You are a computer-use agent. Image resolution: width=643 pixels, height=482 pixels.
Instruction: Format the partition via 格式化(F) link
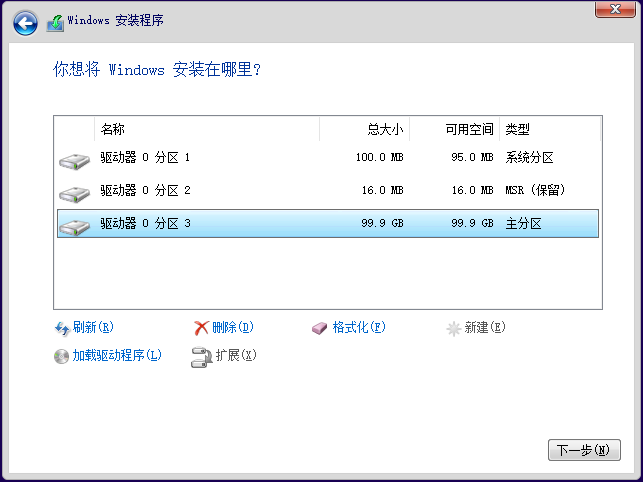click(x=359, y=327)
